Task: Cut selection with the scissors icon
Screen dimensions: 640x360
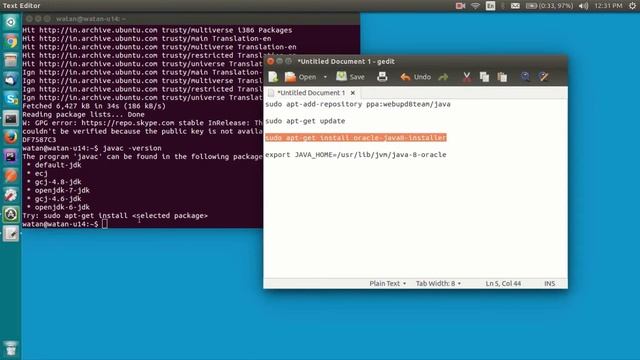Action: click(467, 77)
